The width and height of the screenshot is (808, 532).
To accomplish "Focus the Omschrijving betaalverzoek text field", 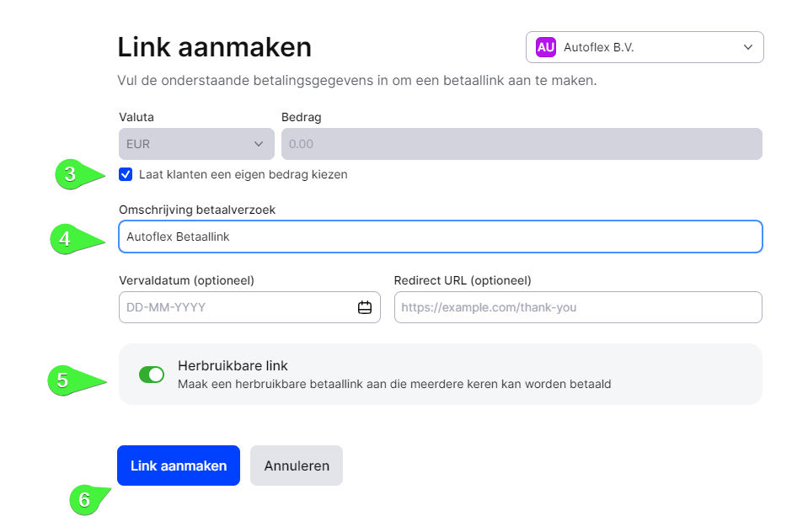I will click(x=440, y=237).
